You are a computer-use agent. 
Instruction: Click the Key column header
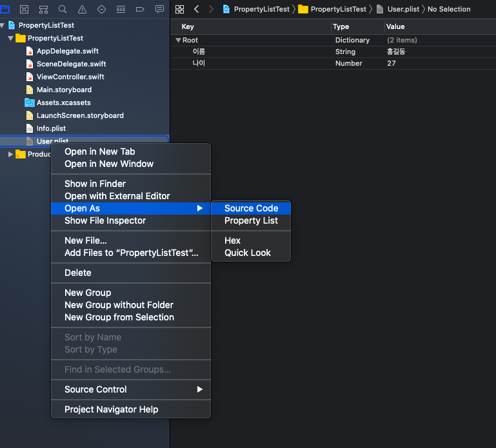188,26
